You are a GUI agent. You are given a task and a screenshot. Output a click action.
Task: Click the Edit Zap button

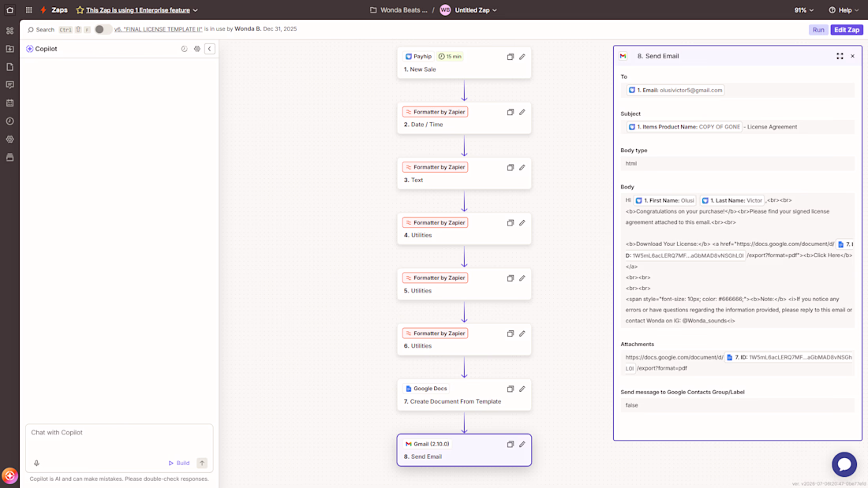pos(847,30)
